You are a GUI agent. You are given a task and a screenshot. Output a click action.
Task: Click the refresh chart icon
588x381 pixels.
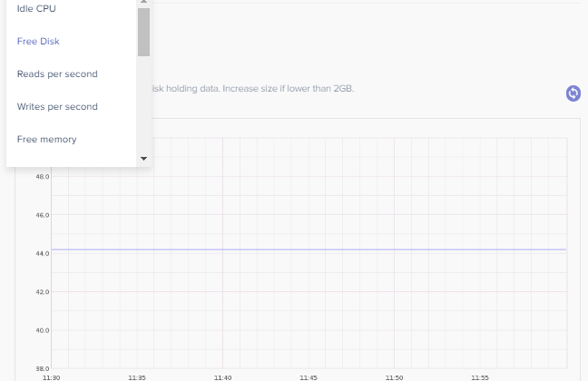573,93
